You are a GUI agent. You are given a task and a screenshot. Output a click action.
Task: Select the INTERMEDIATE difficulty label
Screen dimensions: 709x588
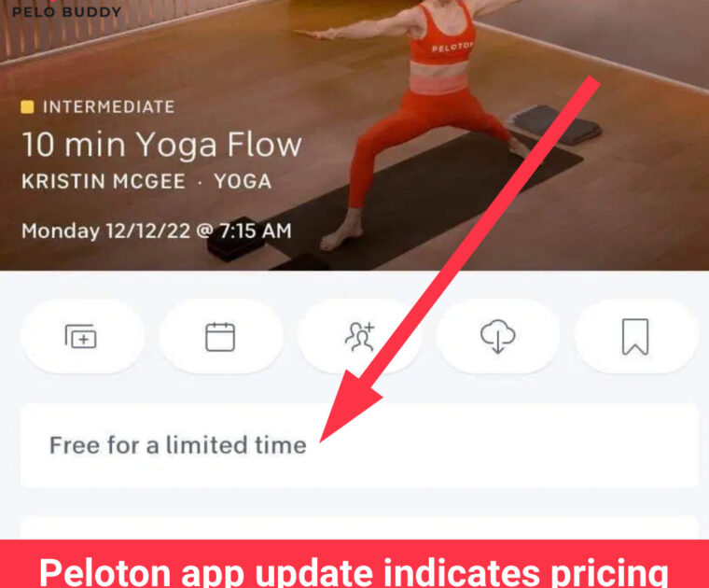pyautogui.click(x=108, y=106)
